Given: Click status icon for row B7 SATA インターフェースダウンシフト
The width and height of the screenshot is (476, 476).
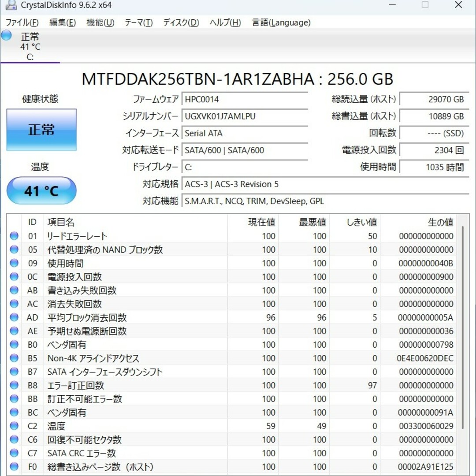Looking at the screenshot, I should (14, 372).
